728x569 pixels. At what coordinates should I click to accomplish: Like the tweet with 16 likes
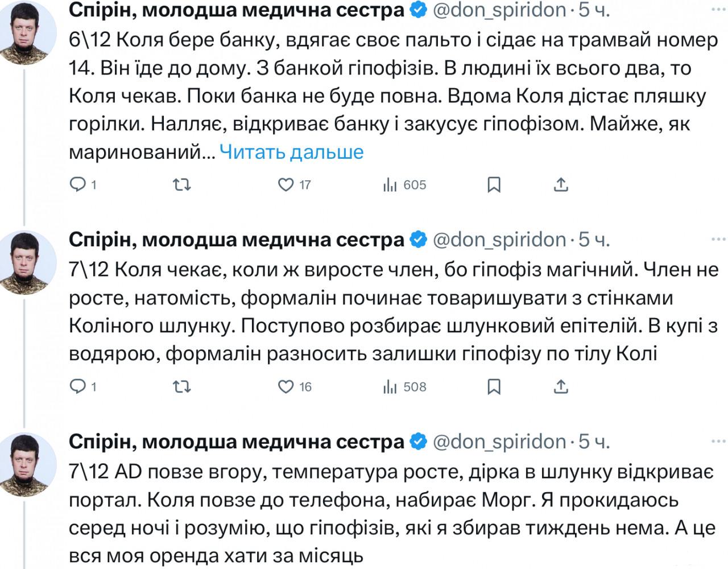pos(286,387)
